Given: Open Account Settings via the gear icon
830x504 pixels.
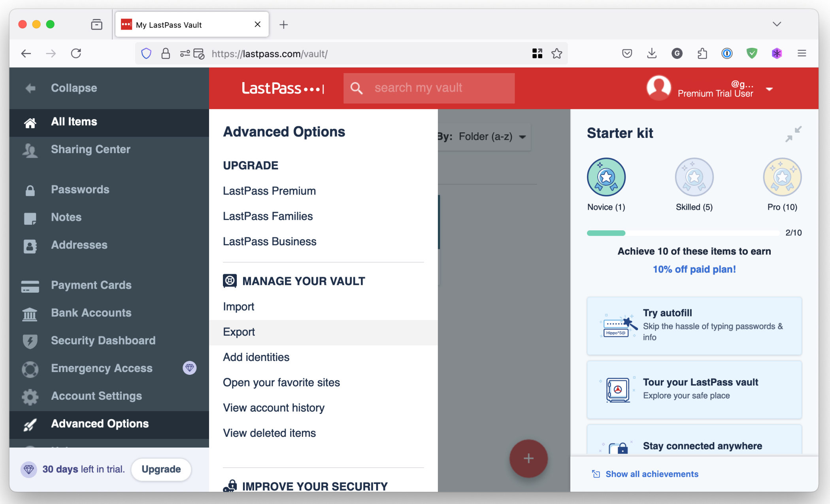Looking at the screenshot, I should coord(30,397).
